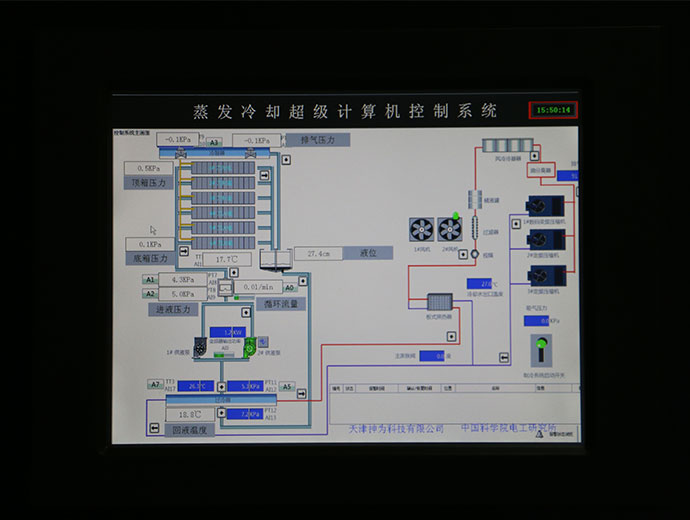Click the right-arrow flow indicator beside top rack
The width and height of the screenshot is (690, 520).
click(x=265, y=174)
